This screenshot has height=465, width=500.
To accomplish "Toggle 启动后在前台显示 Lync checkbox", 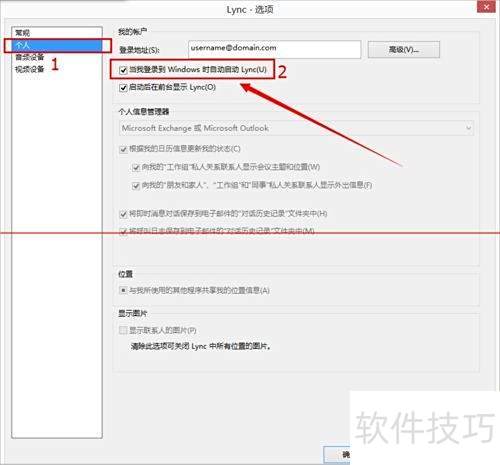I will tap(123, 88).
